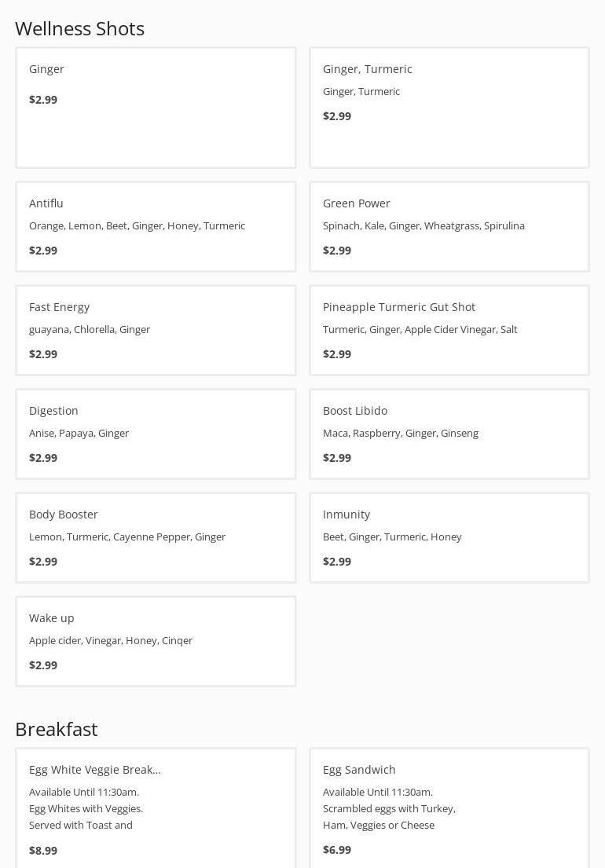Click the Wellness Shots section heading
The width and height of the screenshot is (605, 868).
click(x=79, y=28)
